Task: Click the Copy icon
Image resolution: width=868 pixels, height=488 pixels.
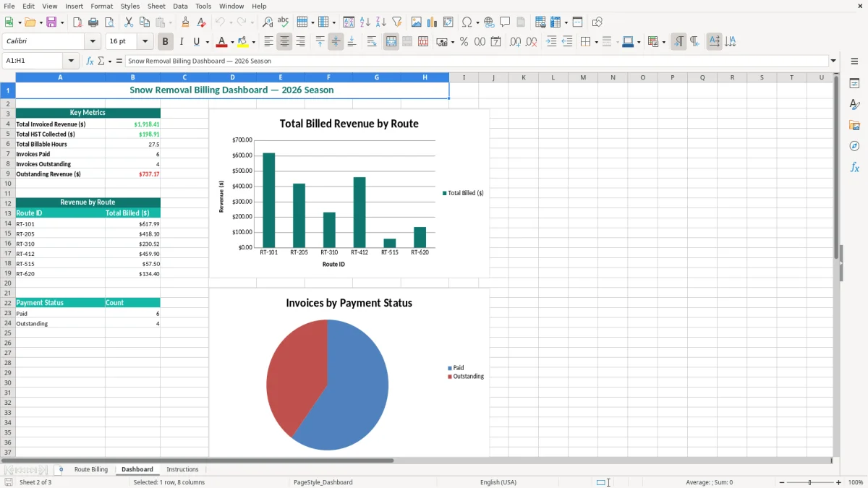Action: click(x=145, y=22)
